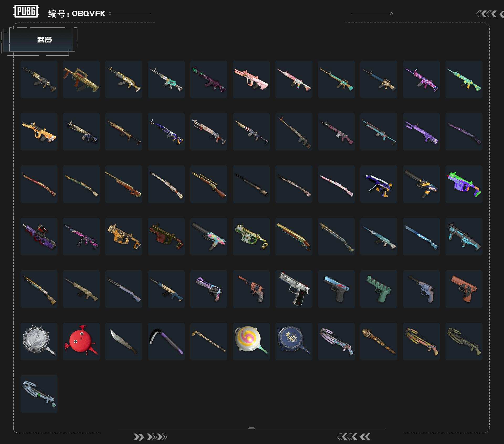This screenshot has width=504, height=444.
Task: Select the machete melee skin
Action: [124, 341]
